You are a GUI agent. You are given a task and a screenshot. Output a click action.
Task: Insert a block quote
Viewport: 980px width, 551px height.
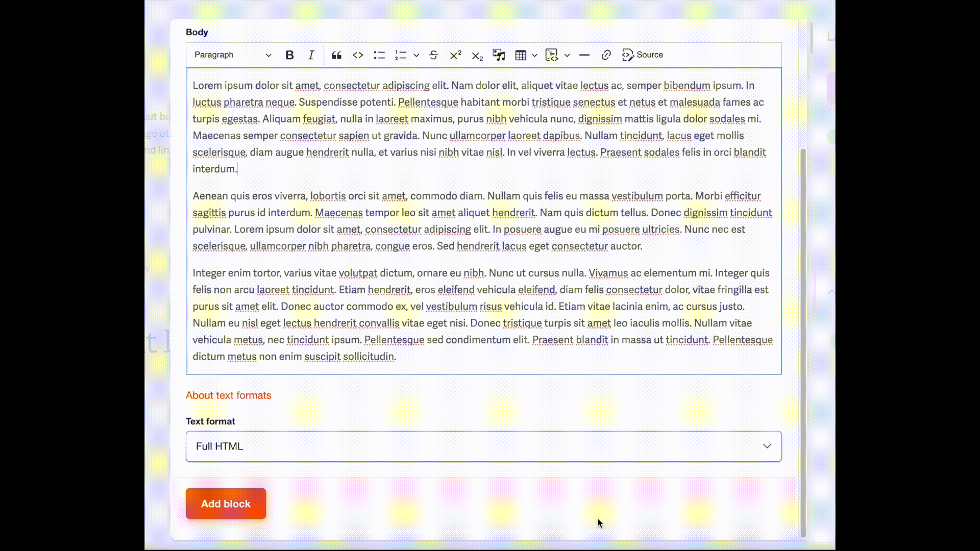336,55
